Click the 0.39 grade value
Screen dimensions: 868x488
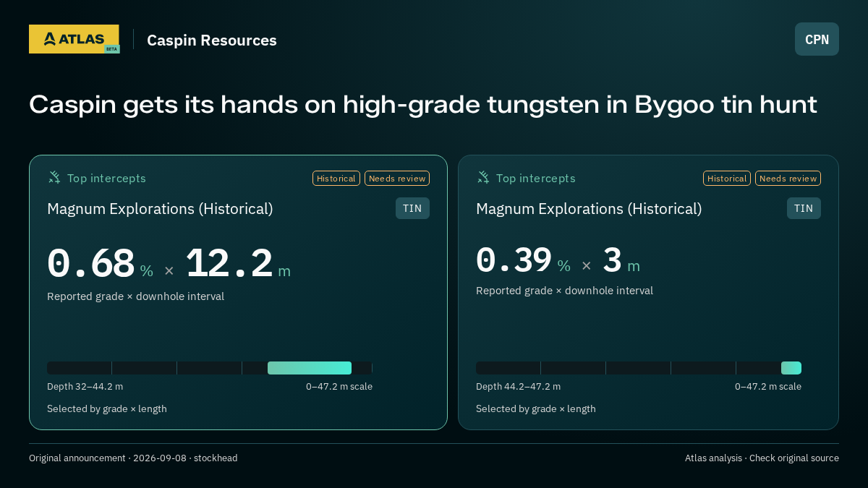pyautogui.click(x=514, y=260)
